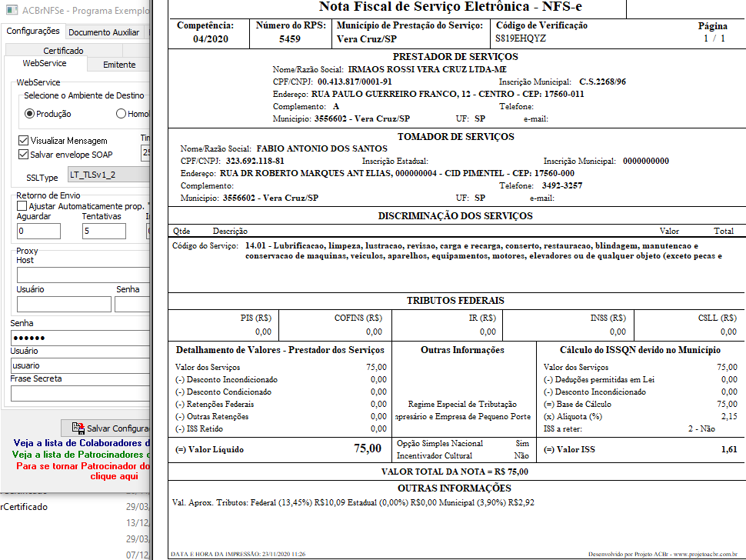The width and height of the screenshot is (746, 560).
Task: Click the Val. Aprox. Tributos line
Action: tap(353, 502)
